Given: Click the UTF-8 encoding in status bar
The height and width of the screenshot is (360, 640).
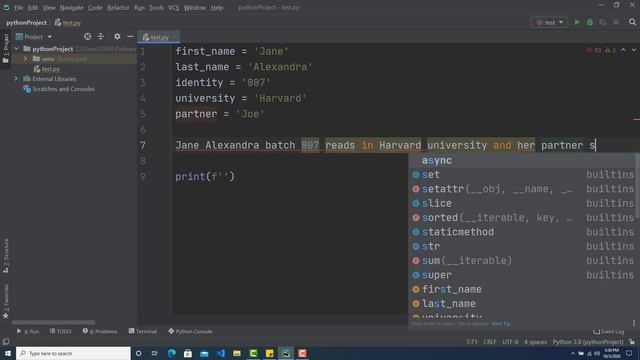Looking at the screenshot, I should 510,342.
